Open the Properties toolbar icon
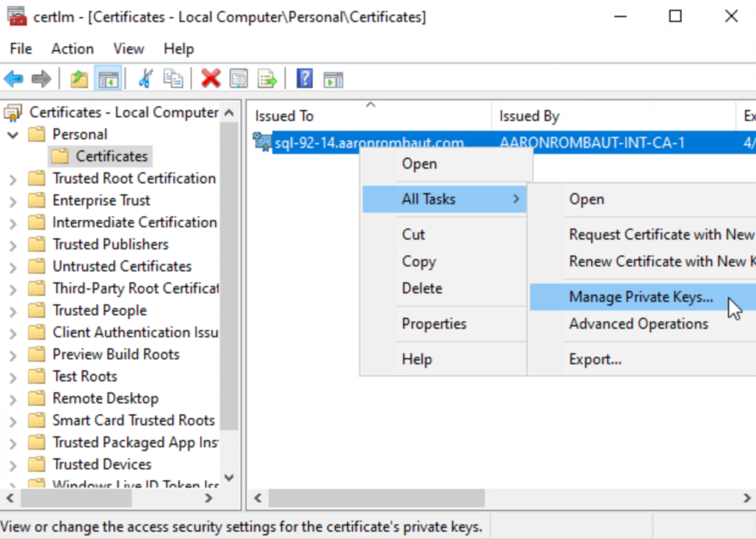 click(x=238, y=78)
